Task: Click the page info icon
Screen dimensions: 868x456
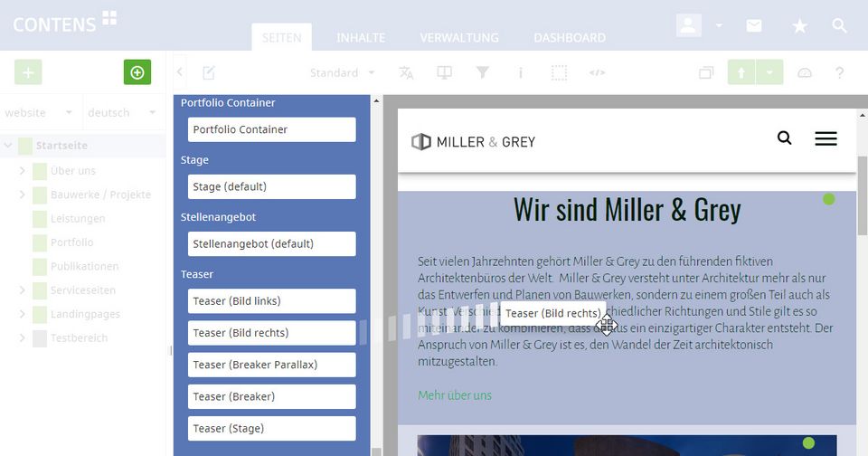Action: pos(521,72)
